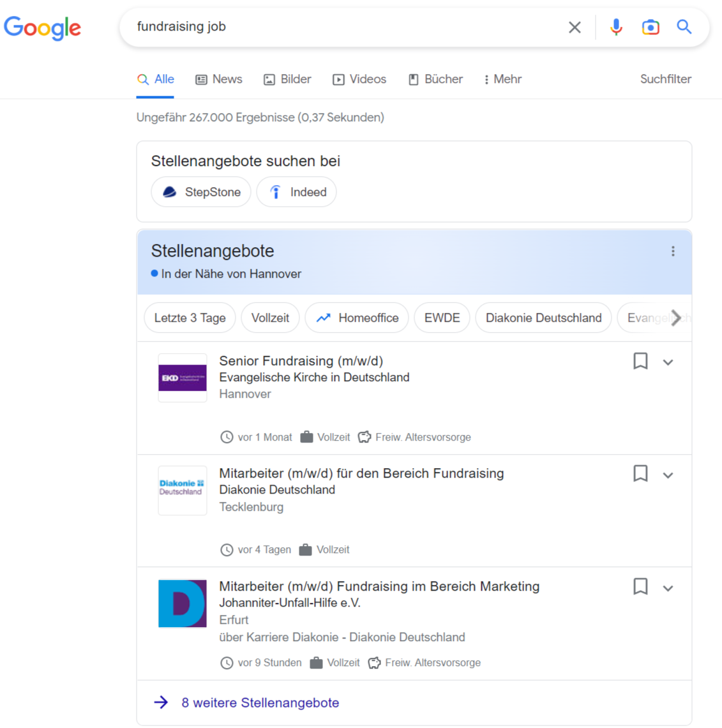Open Stellenangebote three-dot options menu

click(673, 251)
